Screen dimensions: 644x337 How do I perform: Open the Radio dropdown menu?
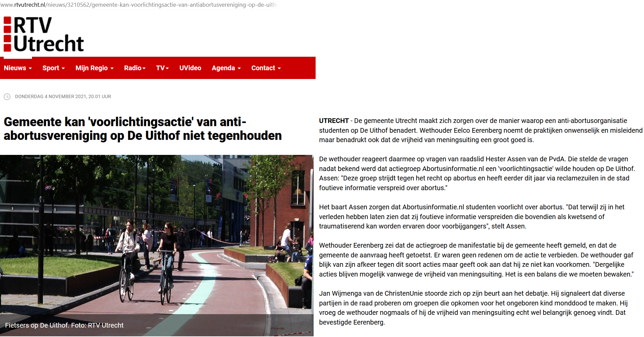(135, 68)
